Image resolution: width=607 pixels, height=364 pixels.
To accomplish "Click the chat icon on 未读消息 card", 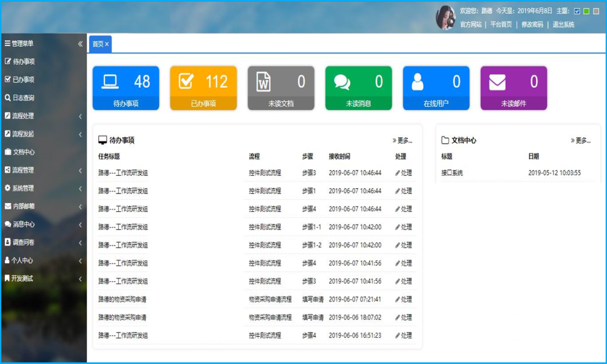I will [x=342, y=82].
